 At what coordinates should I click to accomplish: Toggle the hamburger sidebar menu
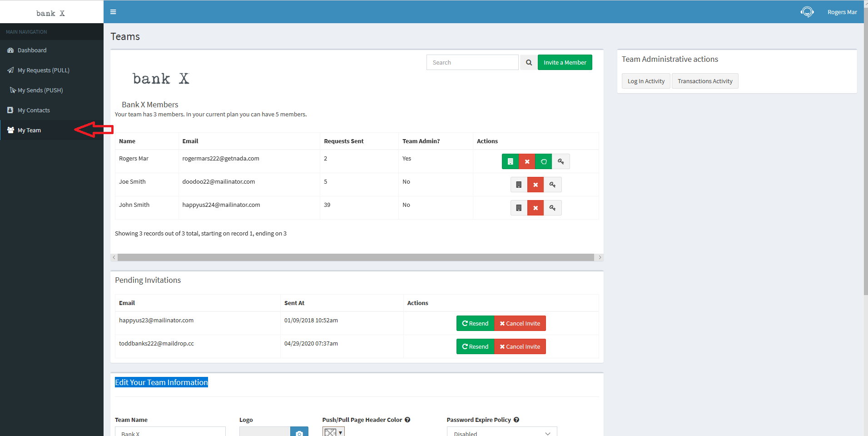coord(113,12)
